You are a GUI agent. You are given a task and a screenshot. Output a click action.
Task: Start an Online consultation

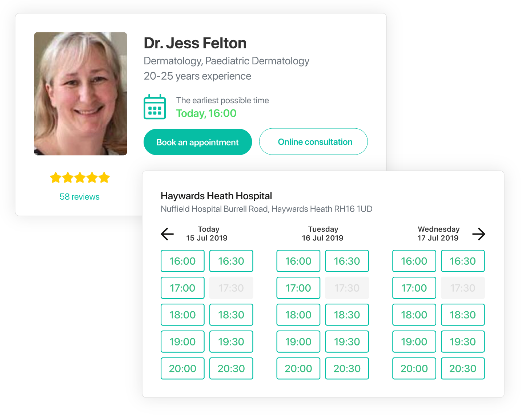coord(313,141)
